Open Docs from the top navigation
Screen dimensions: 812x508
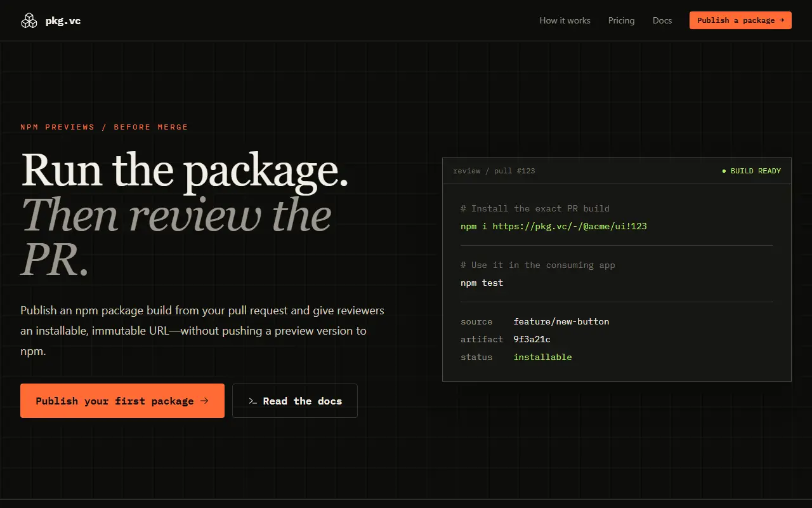click(662, 20)
